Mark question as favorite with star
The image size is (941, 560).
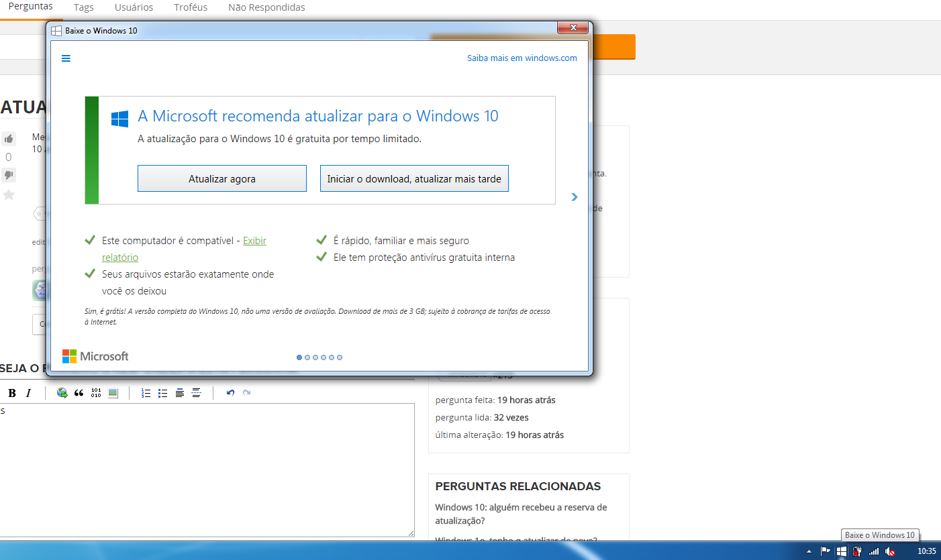[9, 194]
